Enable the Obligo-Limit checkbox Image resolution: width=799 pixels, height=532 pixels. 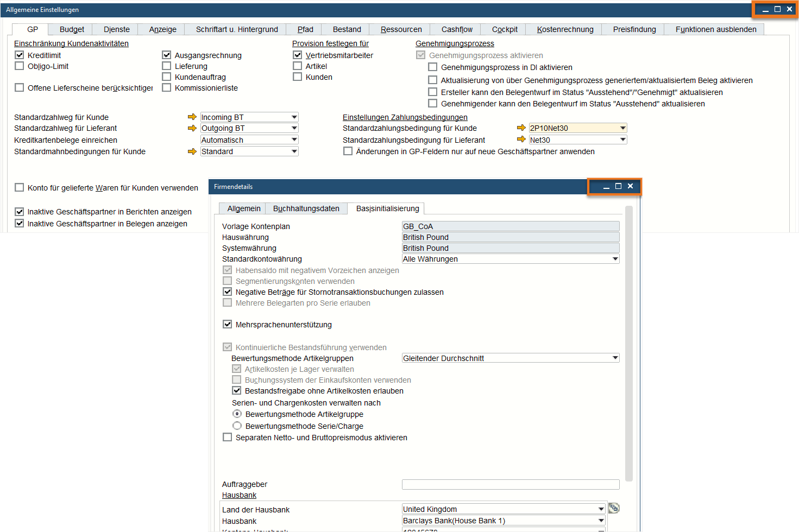(20, 66)
